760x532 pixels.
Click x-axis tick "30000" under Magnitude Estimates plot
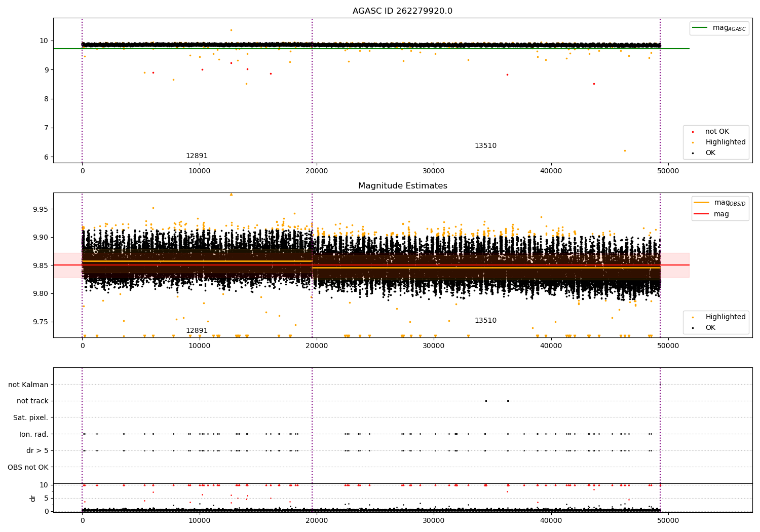[434, 346]
